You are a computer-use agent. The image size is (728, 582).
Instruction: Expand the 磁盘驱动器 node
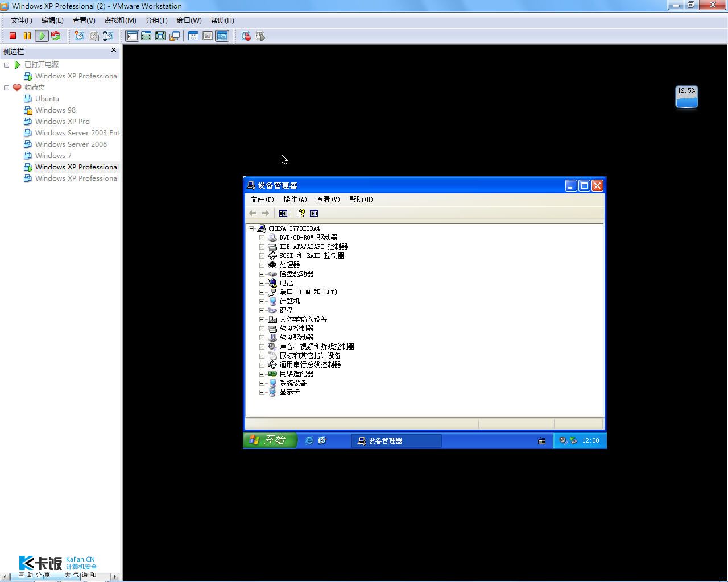[x=262, y=274]
